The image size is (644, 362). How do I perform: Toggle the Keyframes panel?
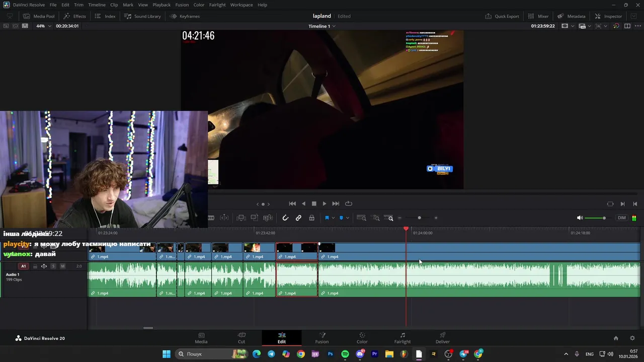click(x=185, y=16)
